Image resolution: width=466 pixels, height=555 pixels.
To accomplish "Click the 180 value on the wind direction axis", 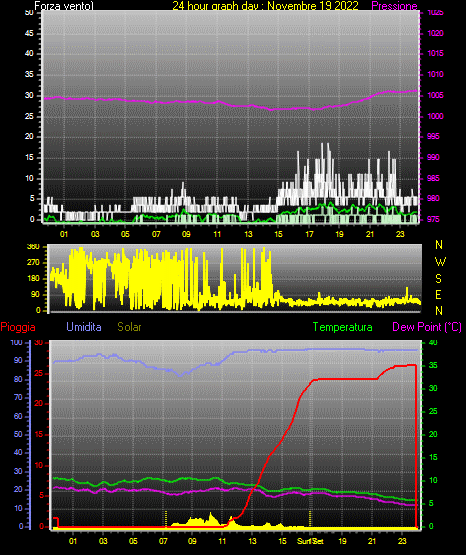I will point(33,279).
